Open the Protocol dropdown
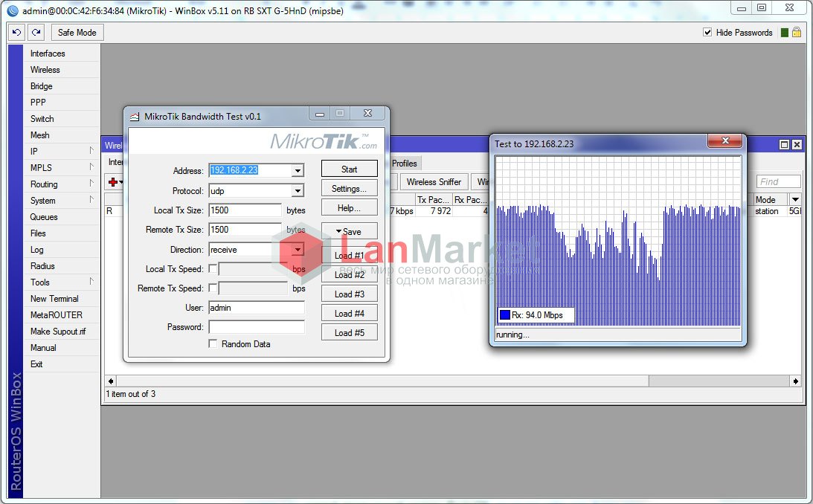Screen dimensions: 813x504 click(298, 191)
